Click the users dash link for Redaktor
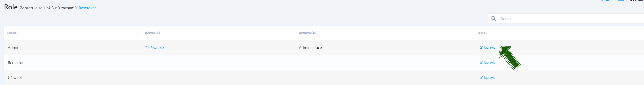The width and height of the screenshot is (644, 85). (x=146, y=63)
